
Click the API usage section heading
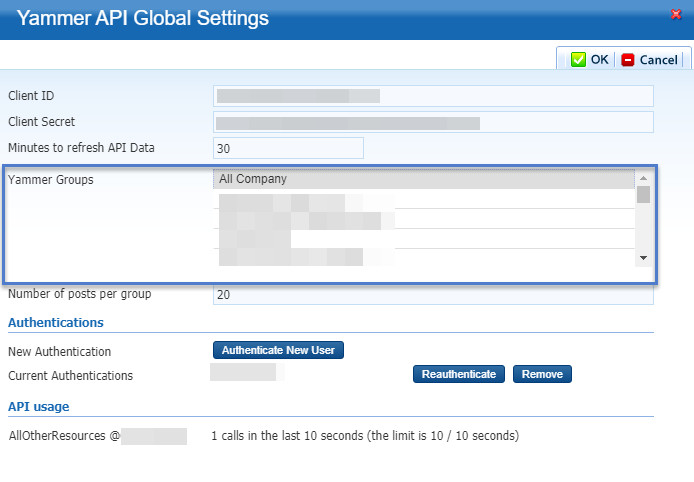click(39, 407)
